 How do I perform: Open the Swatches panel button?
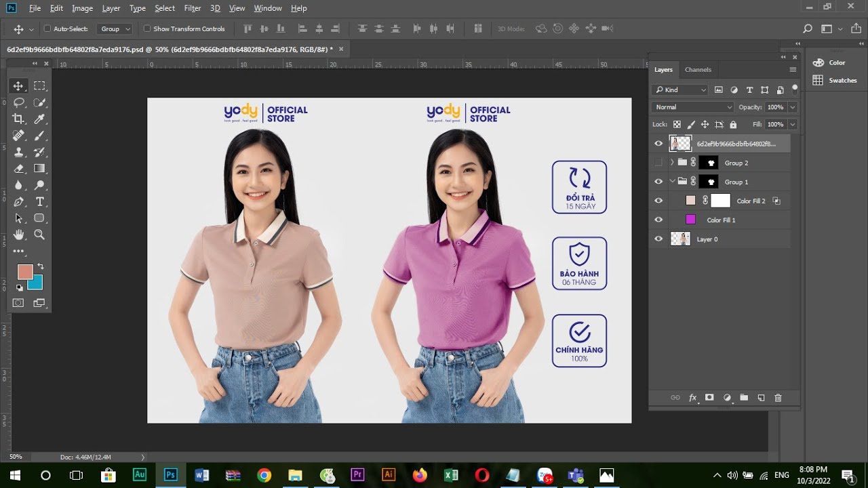click(835, 80)
